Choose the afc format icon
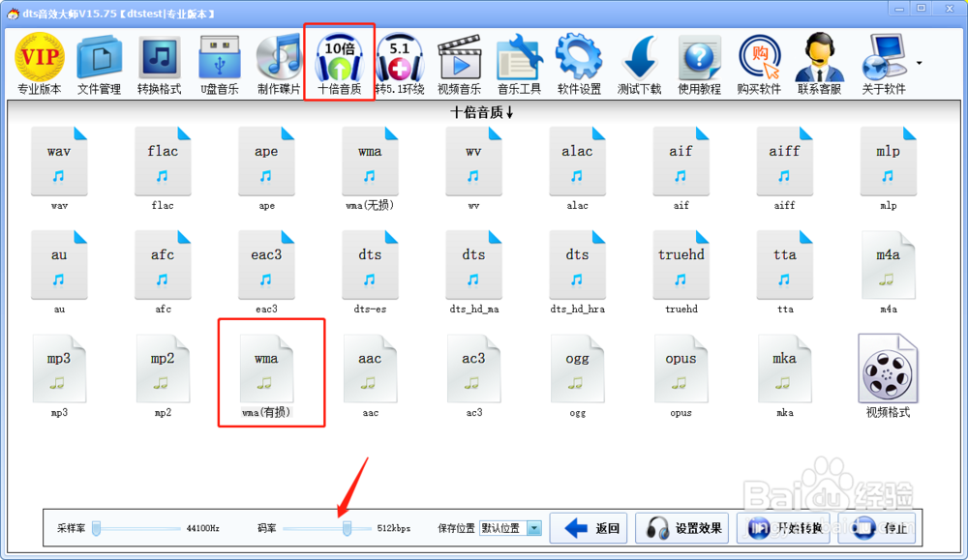Screen dimensions: 968x560 [163, 272]
